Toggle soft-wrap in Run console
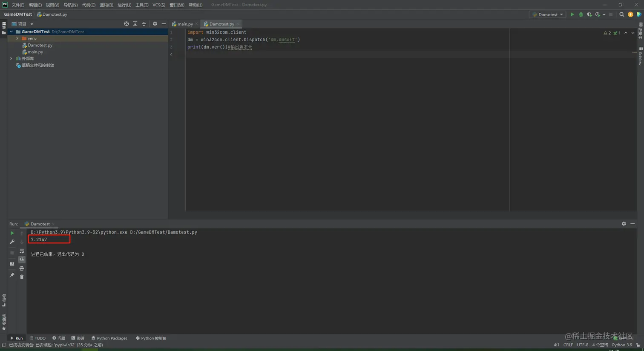Viewport: 644px width, 351px height. (x=22, y=251)
